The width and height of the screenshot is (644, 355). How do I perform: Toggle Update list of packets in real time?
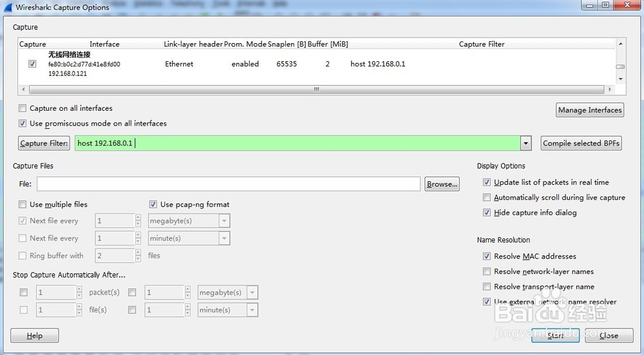pyautogui.click(x=487, y=182)
